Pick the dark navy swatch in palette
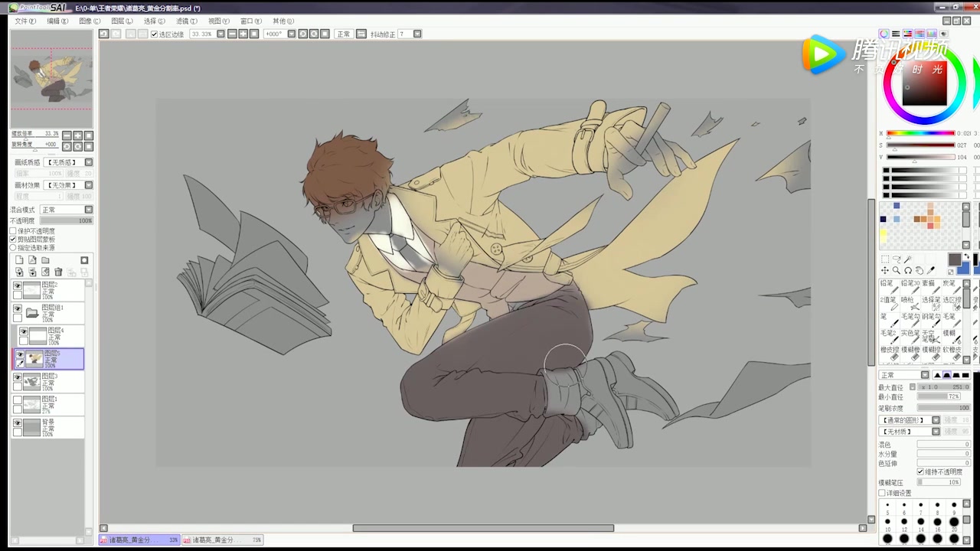980x551 pixels. [883, 220]
